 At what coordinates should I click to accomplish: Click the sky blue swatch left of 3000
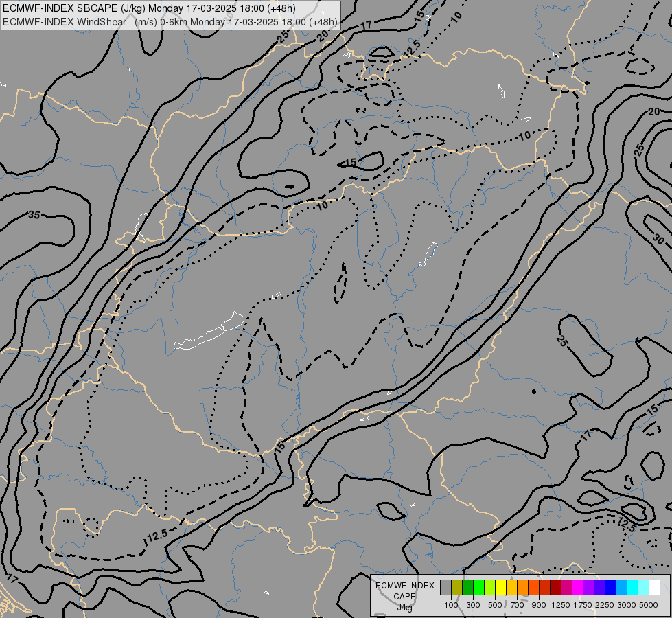coord(621,588)
